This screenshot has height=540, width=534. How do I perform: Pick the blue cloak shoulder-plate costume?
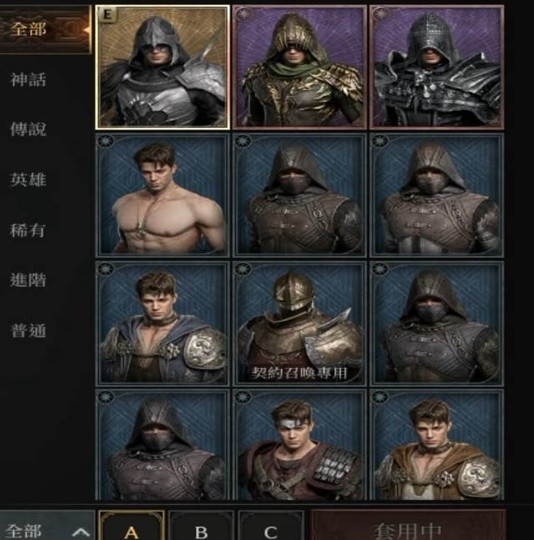[163, 323]
